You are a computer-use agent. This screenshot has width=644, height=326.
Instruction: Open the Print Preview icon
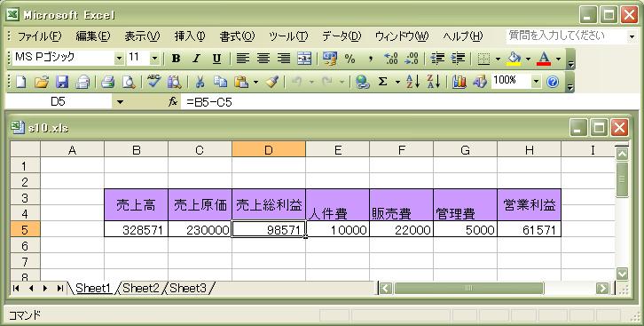129,82
